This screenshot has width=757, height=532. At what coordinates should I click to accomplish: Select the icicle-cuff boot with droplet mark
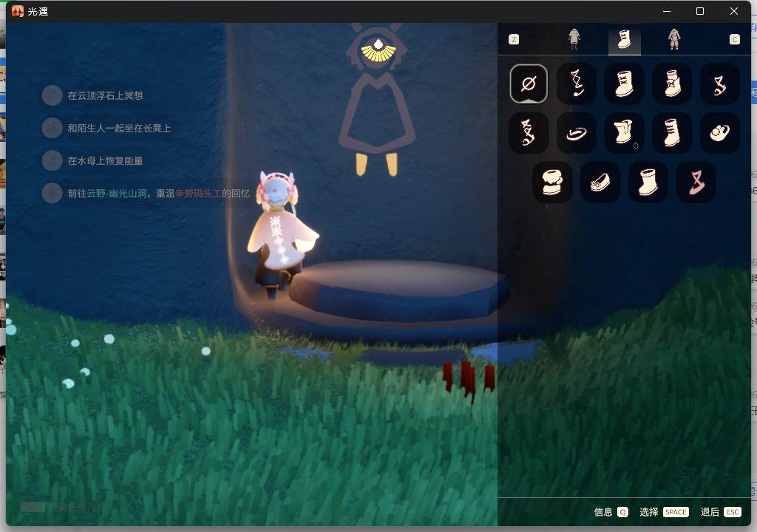click(x=624, y=133)
